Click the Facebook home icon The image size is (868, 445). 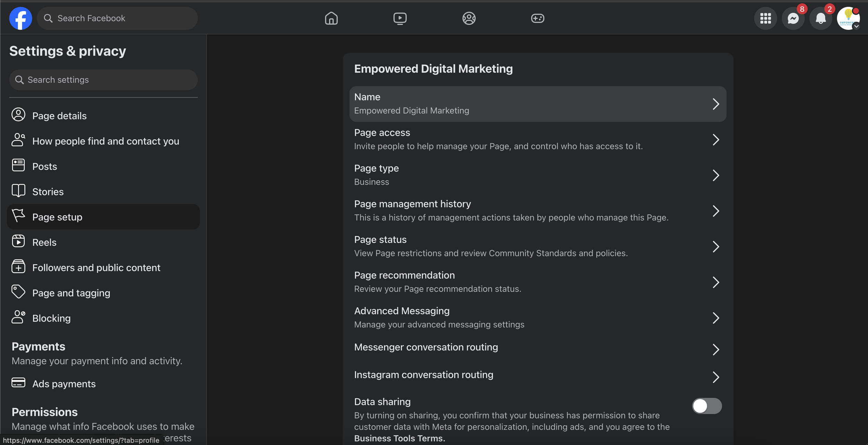(331, 18)
